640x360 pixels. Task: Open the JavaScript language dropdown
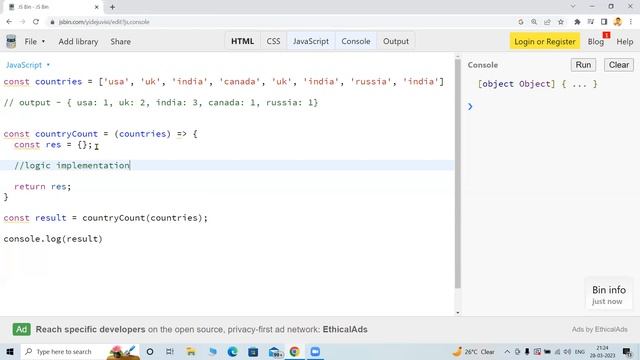click(28, 65)
